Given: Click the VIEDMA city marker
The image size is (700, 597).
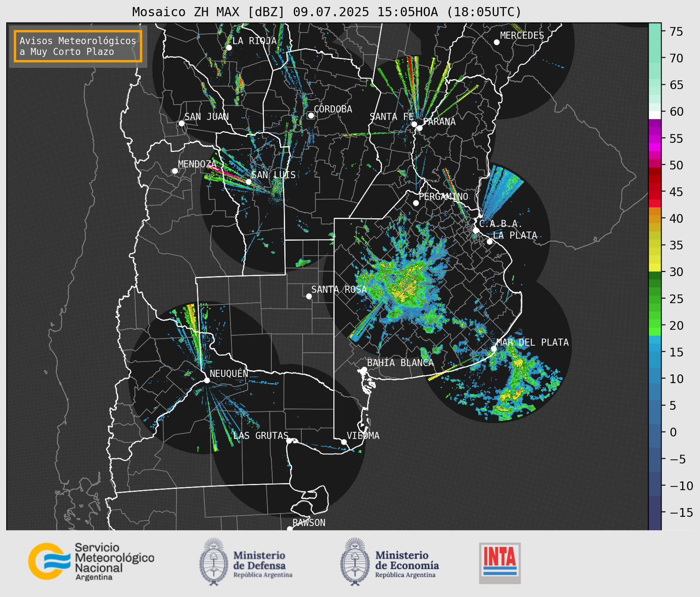Looking at the screenshot, I should (x=344, y=442).
